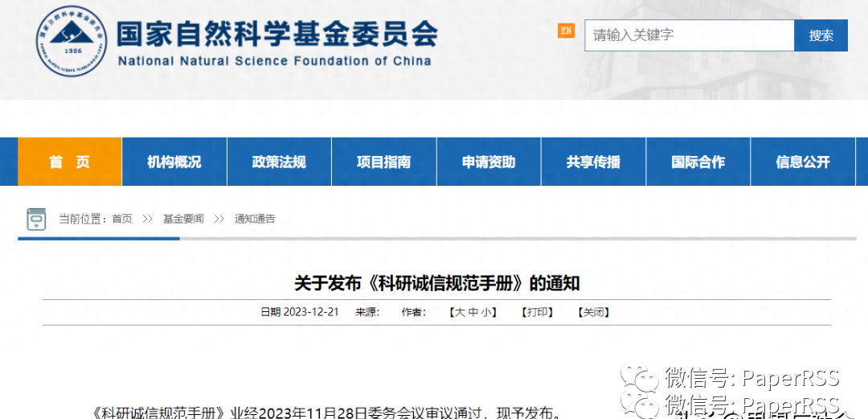868x419 pixels.
Task: Go to the 首页 home tab
Action: [x=70, y=162]
